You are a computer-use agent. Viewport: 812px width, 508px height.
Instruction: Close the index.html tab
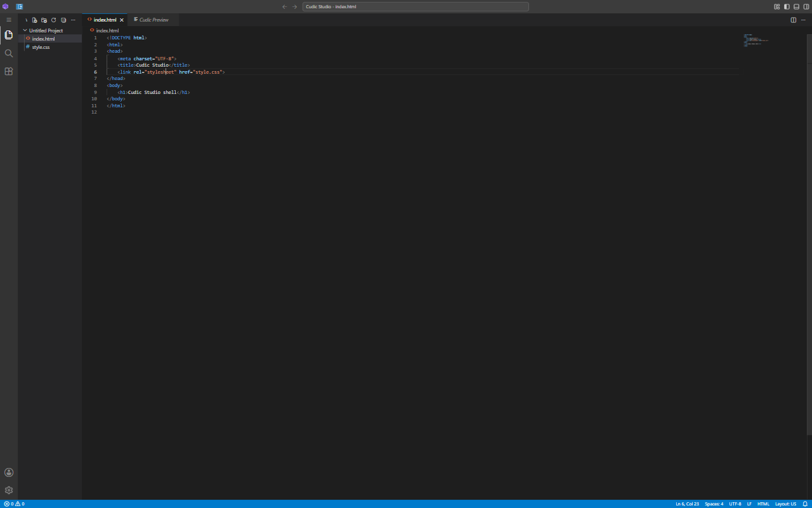click(x=122, y=20)
